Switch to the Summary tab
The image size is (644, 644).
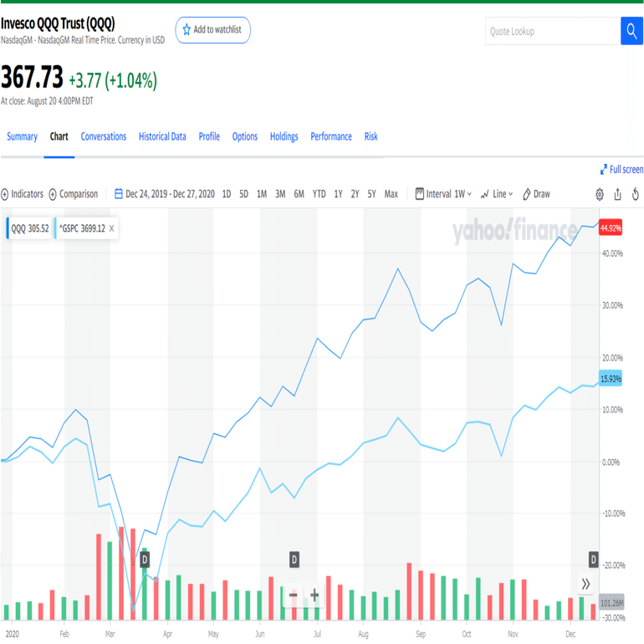pos(23,137)
